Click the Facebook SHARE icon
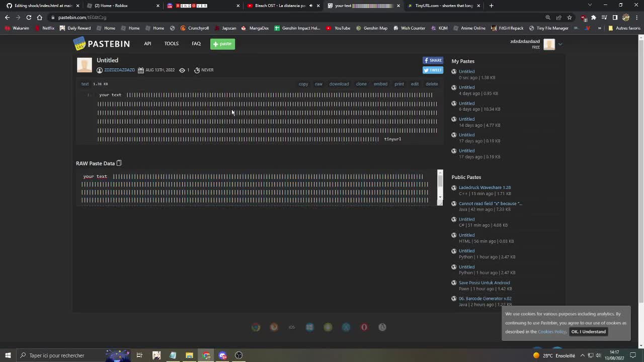The width and height of the screenshot is (644, 362). click(433, 60)
